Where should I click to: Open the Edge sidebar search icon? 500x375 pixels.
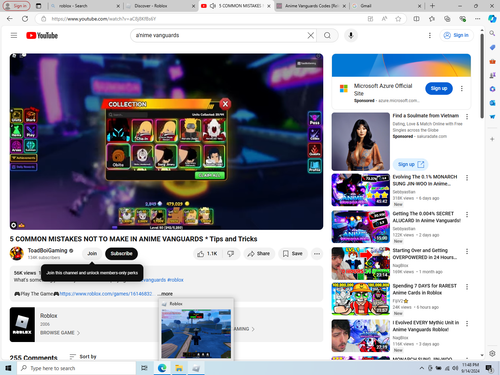(492, 33)
